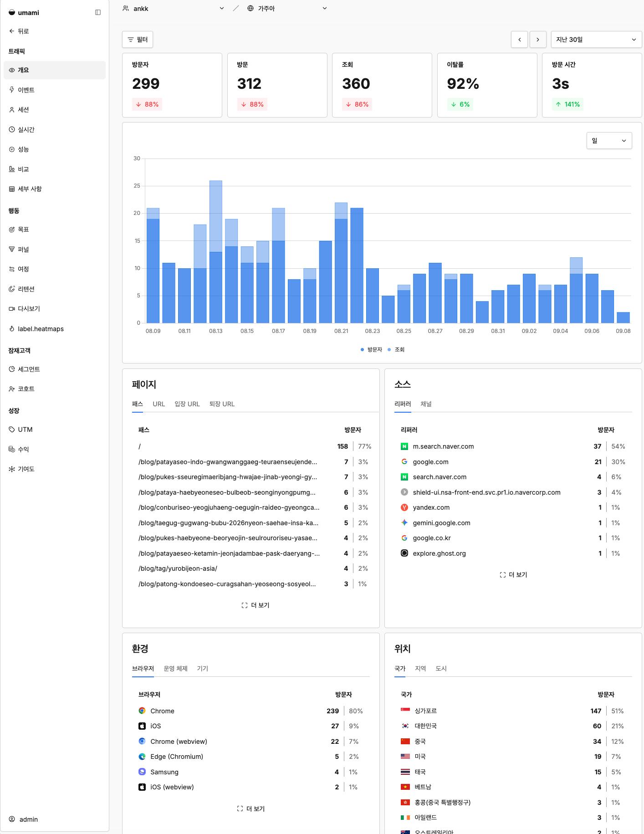The image size is (644, 834).
Task: Expand 더 보기 under the 소스 panel
Action: [x=513, y=575]
